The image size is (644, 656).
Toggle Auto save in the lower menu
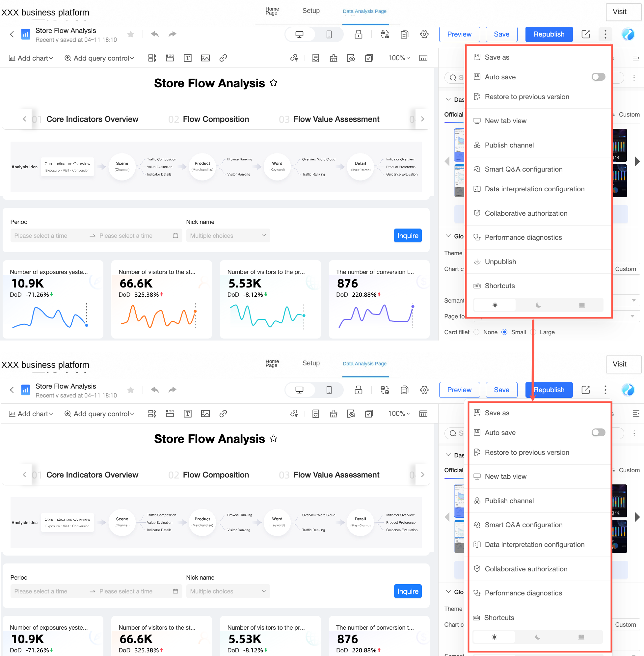[598, 432]
